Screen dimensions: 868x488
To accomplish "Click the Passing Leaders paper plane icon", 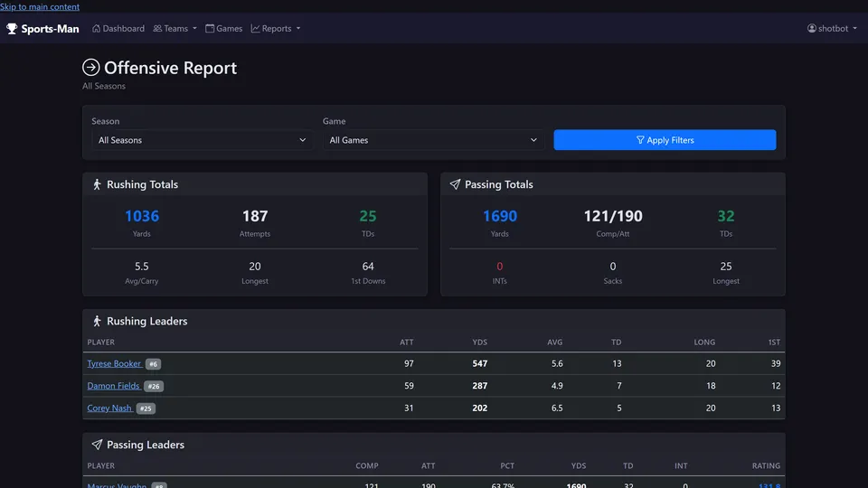I will click(97, 445).
